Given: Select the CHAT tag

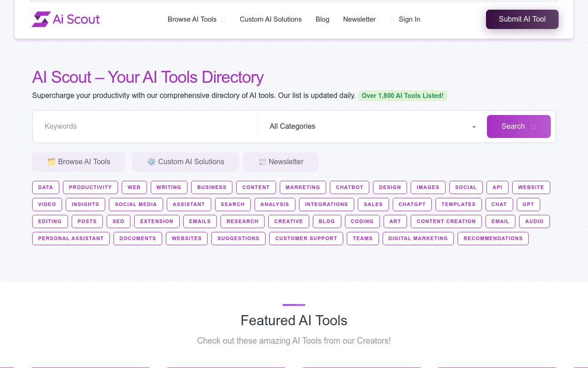Looking at the screenshot, I should point(499,204).
